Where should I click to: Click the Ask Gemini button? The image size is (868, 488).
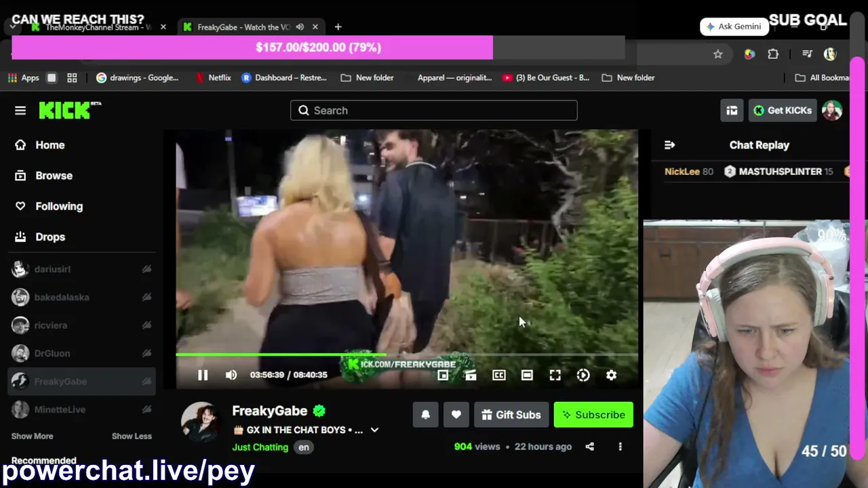(x=734, y=26)
